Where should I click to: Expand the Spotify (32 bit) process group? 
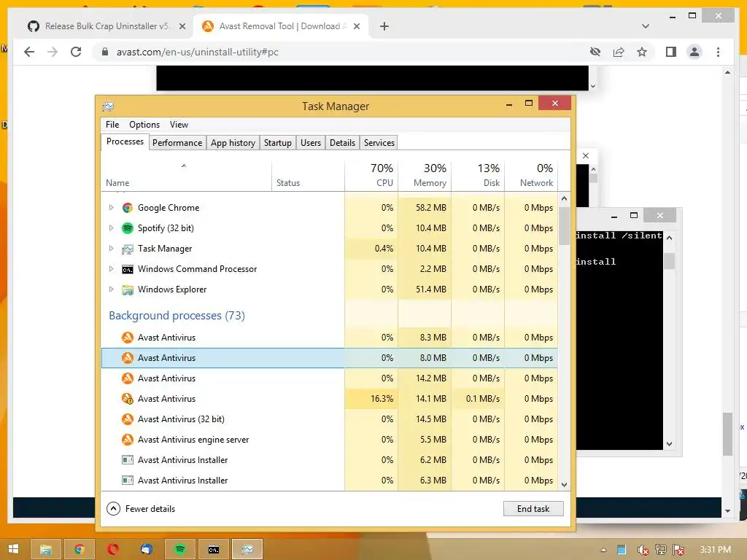[x=111, y=228]
